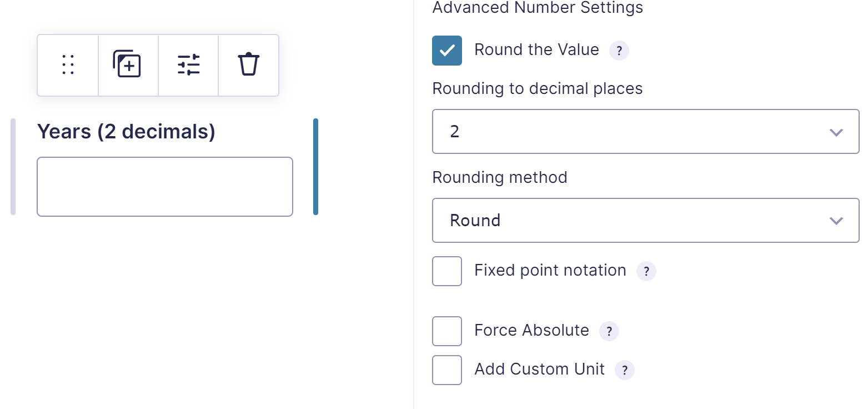
Task: Open the Rounding method dropdown
Action: click(x=645, y=221)
